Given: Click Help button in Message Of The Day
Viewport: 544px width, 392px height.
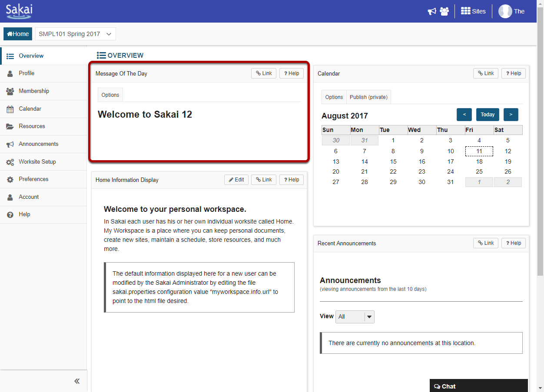Looking at the screenshot, I should 292,73.
